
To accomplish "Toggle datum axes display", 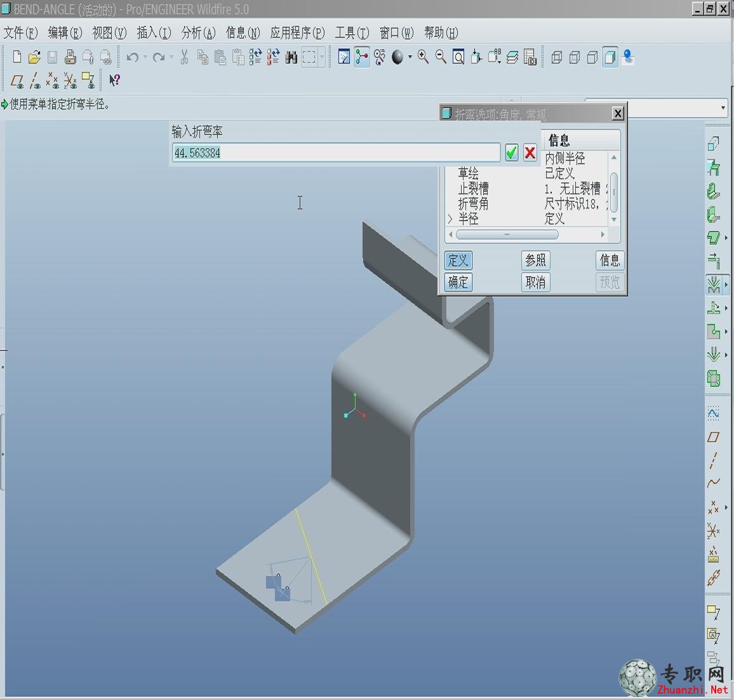I will pos(35,81).
